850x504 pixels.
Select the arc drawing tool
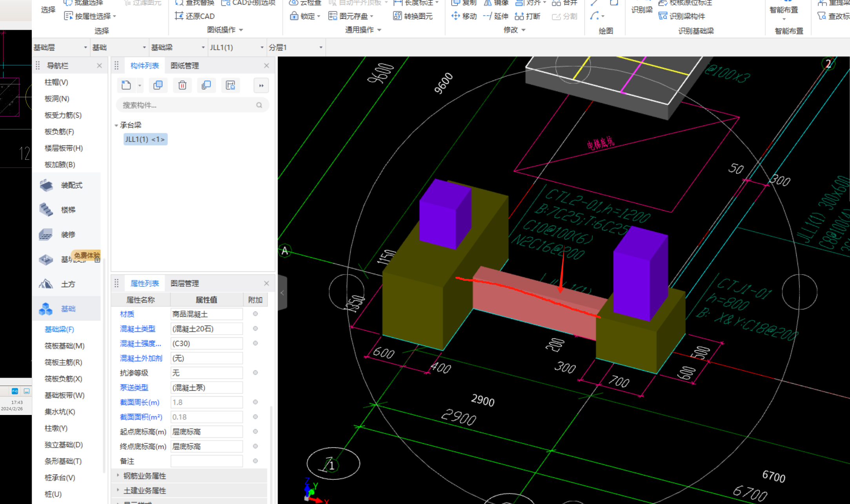point(595,16)
